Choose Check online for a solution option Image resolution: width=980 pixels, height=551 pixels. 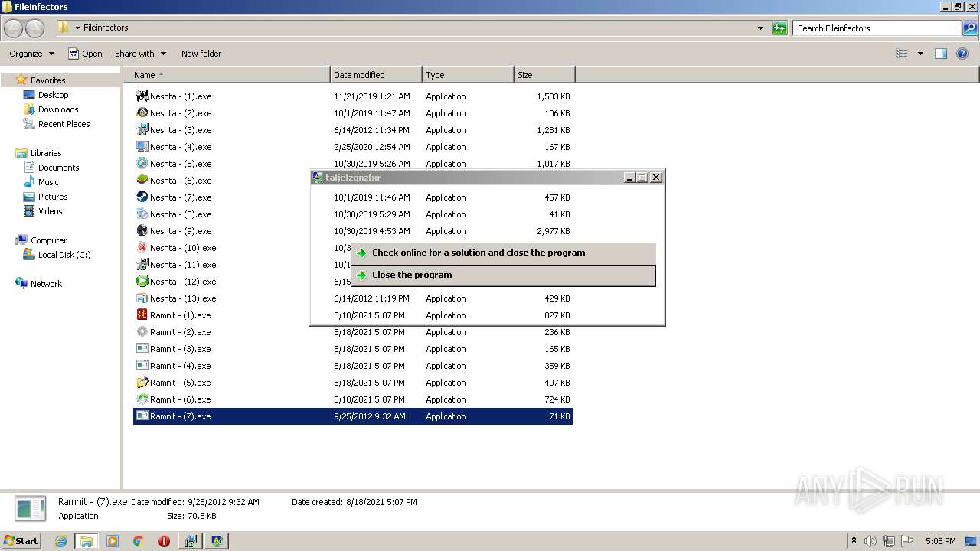click(x=504, y=253)
